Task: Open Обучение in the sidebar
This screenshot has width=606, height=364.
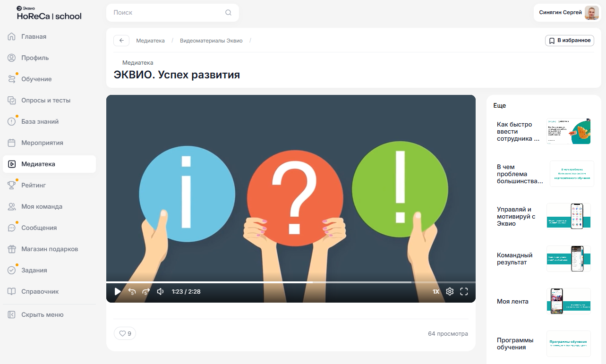Action: coord(49,79)
